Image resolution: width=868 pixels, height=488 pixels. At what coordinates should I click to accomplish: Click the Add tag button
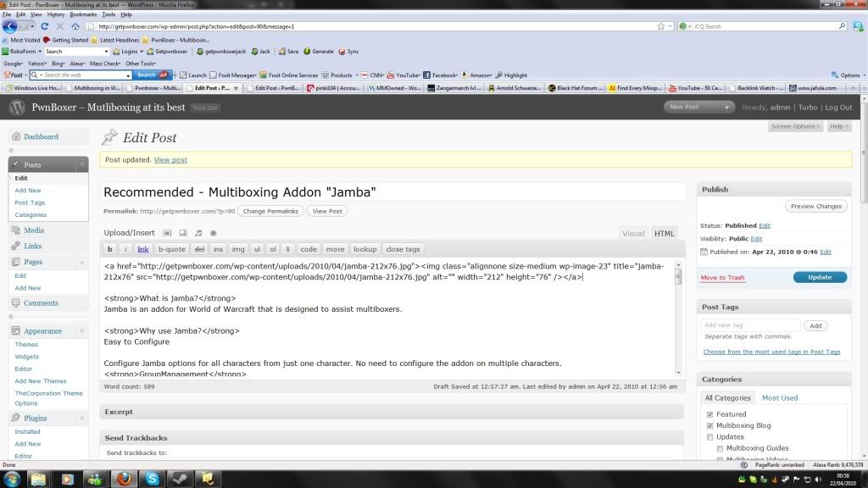point(815,326)
